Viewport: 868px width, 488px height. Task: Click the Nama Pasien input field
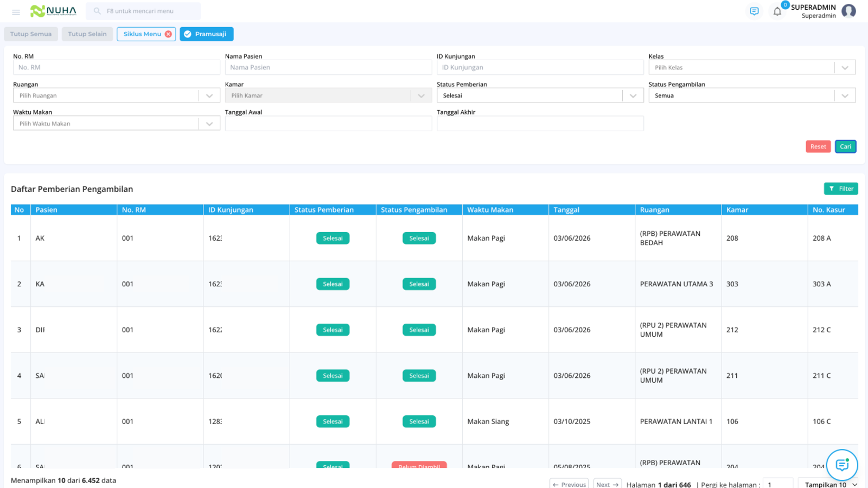(x=328, y=67)
